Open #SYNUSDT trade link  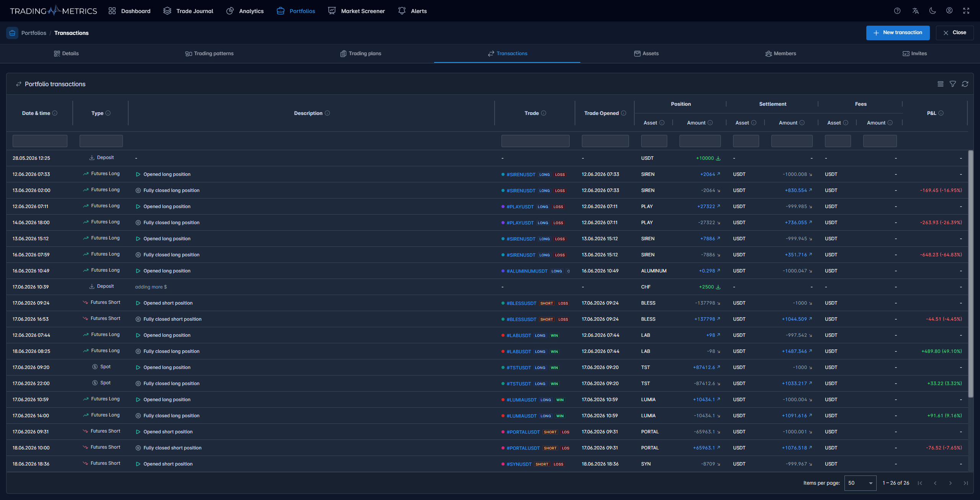pos(519,464)
